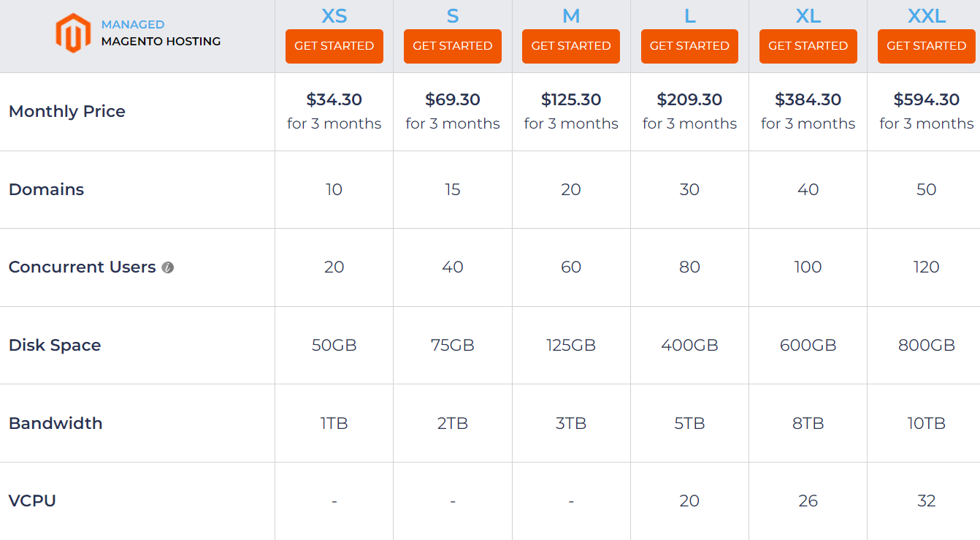Click Get Started under XS plan
The height and width of the screenshot is (540, 980).
pos(334,46)
